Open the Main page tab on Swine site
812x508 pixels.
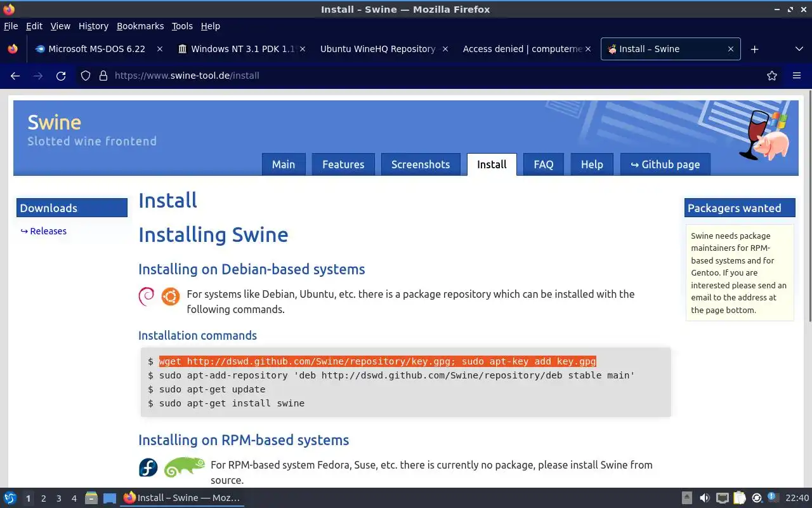tap(284, 164)
